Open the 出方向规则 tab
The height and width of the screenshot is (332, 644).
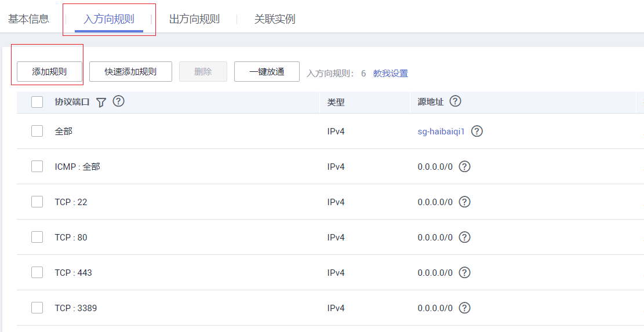click(x=194, y=19)
